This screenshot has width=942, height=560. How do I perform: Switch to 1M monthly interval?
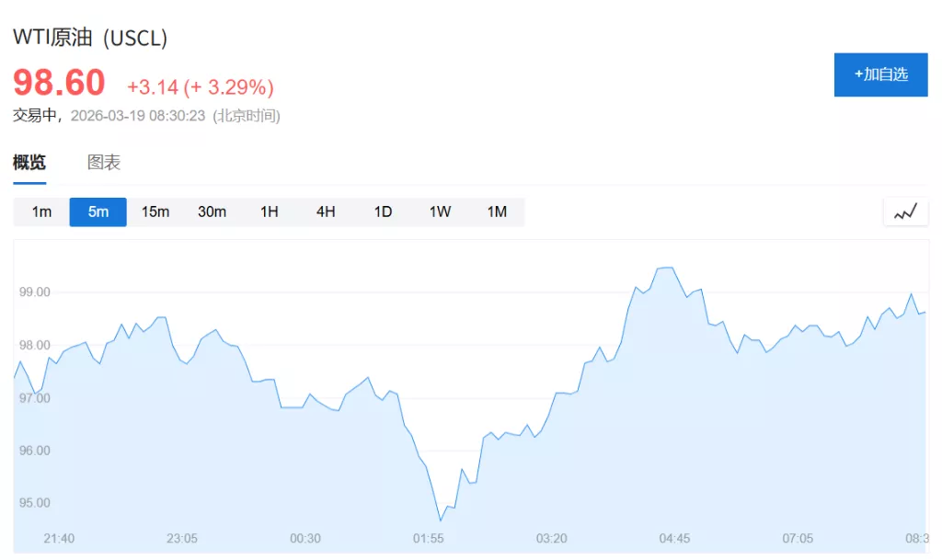click(497, 212)
